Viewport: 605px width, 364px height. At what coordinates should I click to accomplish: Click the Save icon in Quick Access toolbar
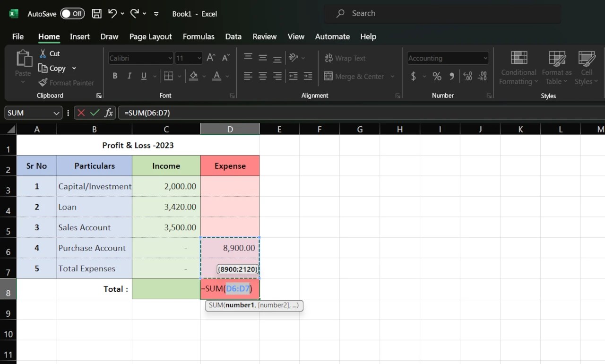click(96, 13)
